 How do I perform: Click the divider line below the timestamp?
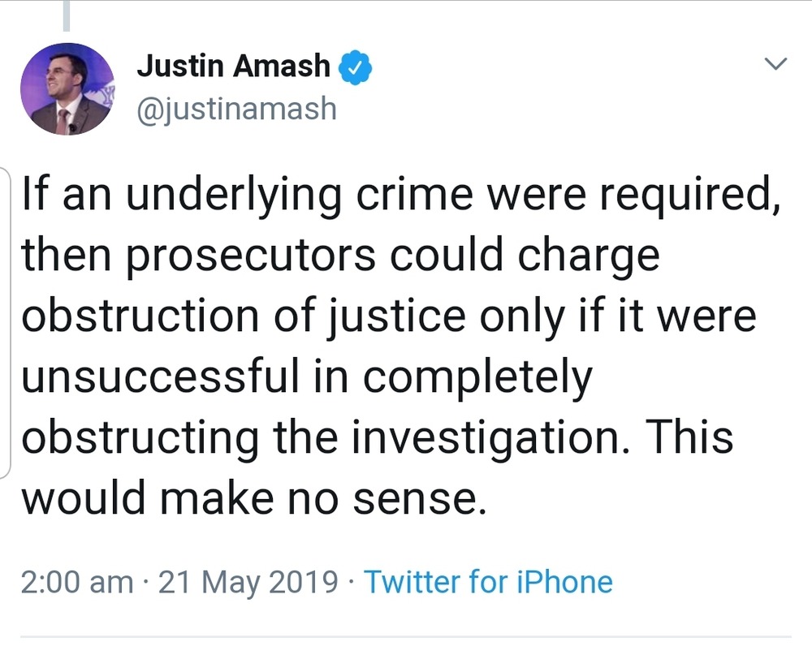(406, 637)
